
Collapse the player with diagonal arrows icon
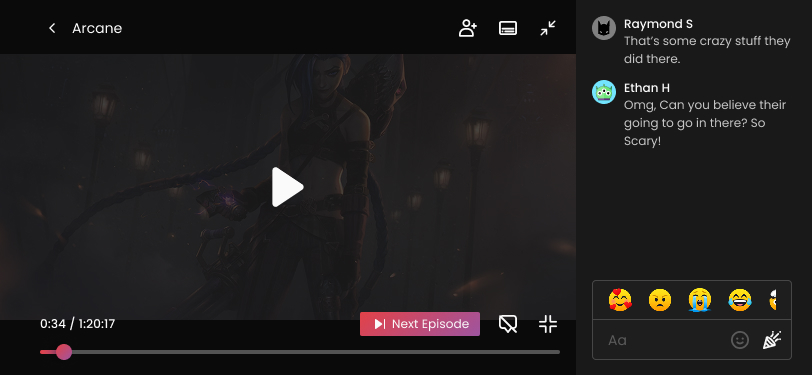click(x=548, y=28)
